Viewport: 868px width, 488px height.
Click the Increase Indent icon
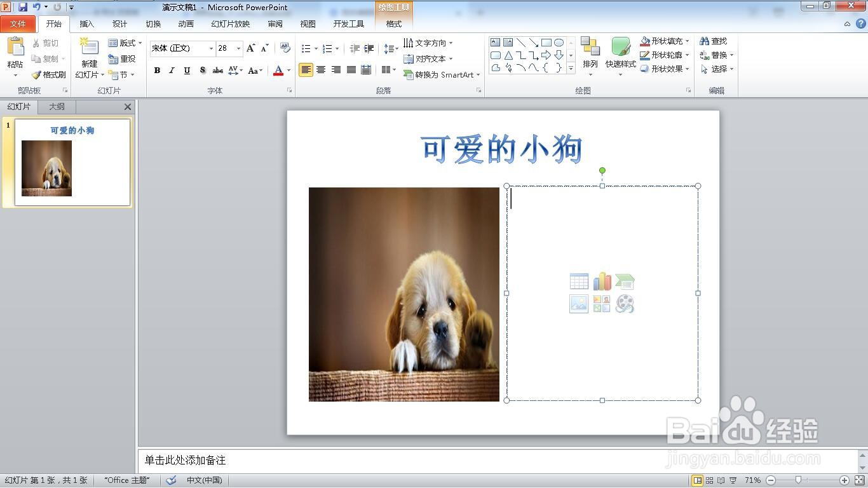(369, 48)
